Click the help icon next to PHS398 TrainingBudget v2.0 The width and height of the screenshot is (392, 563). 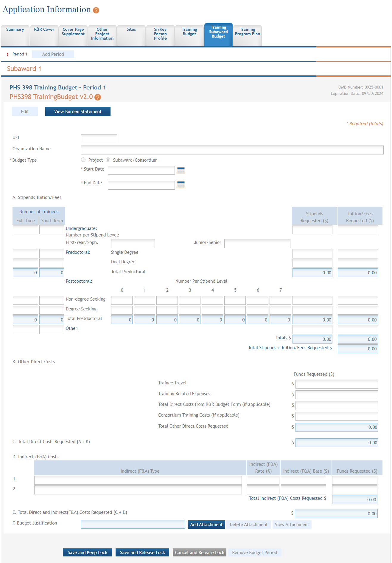tap(98, 97)
